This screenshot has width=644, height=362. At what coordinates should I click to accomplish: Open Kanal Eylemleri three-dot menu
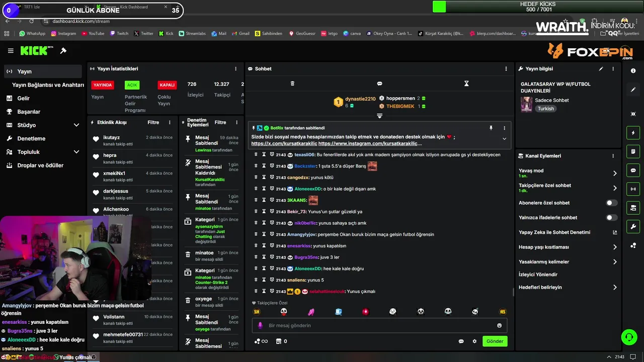[613, 156]
